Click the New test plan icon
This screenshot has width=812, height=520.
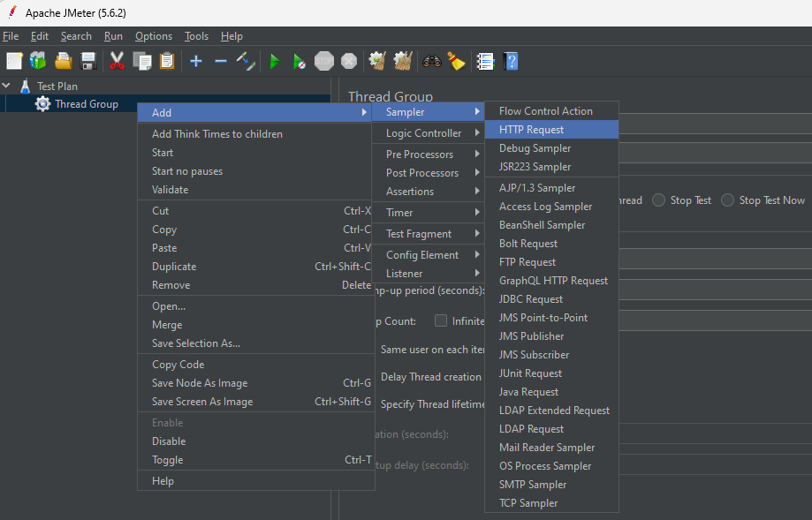[x=14, y=61]
